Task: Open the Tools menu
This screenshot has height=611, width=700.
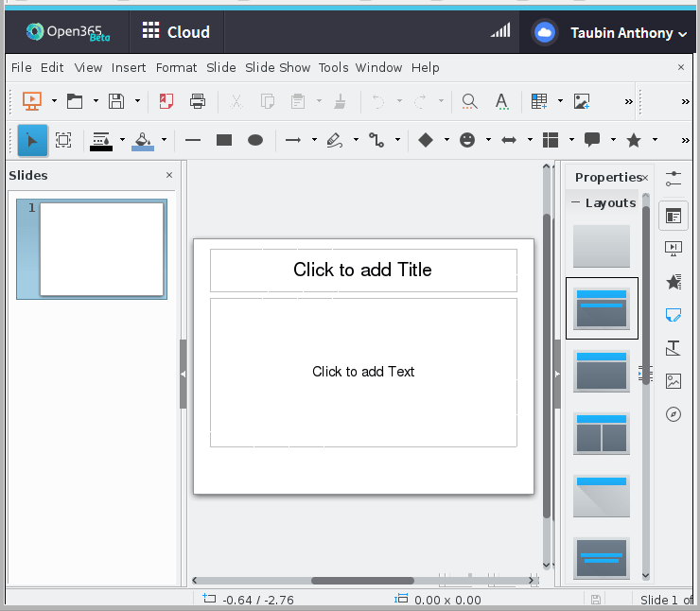Action: (334, 68)
